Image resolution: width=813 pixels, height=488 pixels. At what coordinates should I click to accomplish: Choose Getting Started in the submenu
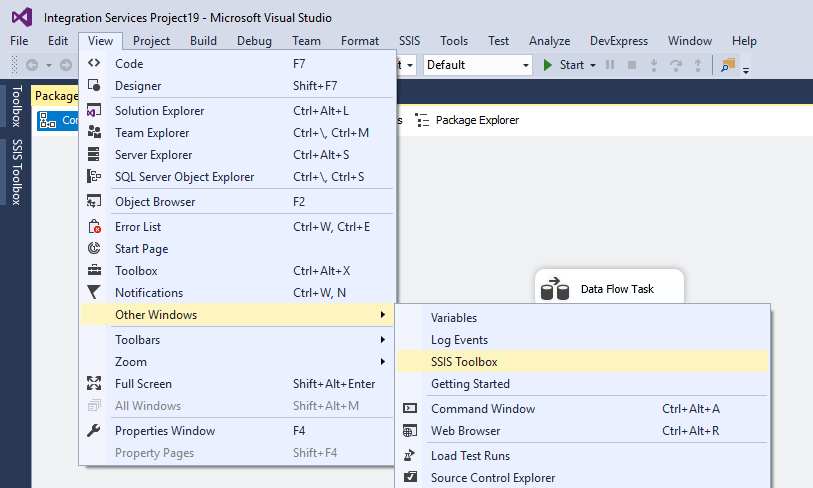pyautogui.click(x=582, y=384)
